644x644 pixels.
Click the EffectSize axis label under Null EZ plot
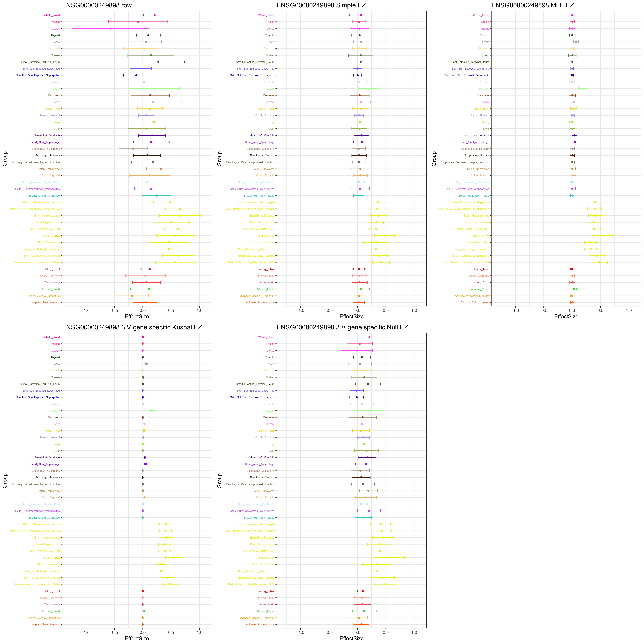pos(351,638)
